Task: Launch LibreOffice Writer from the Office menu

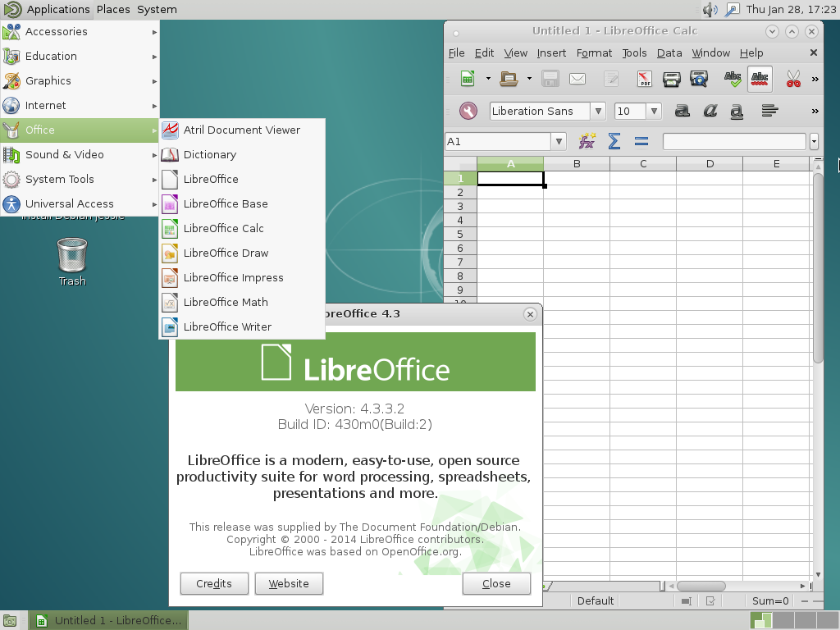Action: [x=227, y=326]
